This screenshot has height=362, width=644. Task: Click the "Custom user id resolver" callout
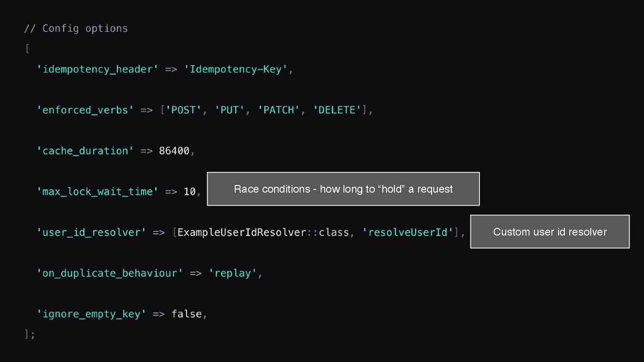click(x=550, y=232)
